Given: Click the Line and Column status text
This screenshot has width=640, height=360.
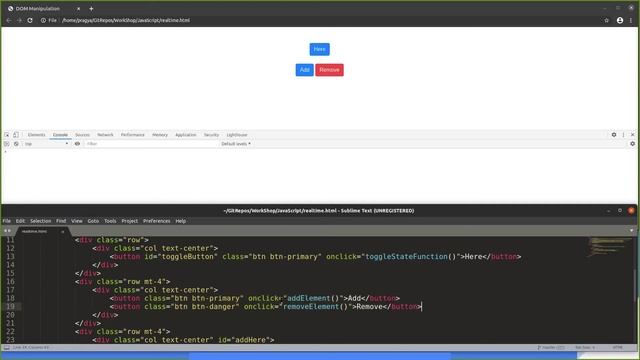Looking at the screenshot, I should [x=31, y=347].
